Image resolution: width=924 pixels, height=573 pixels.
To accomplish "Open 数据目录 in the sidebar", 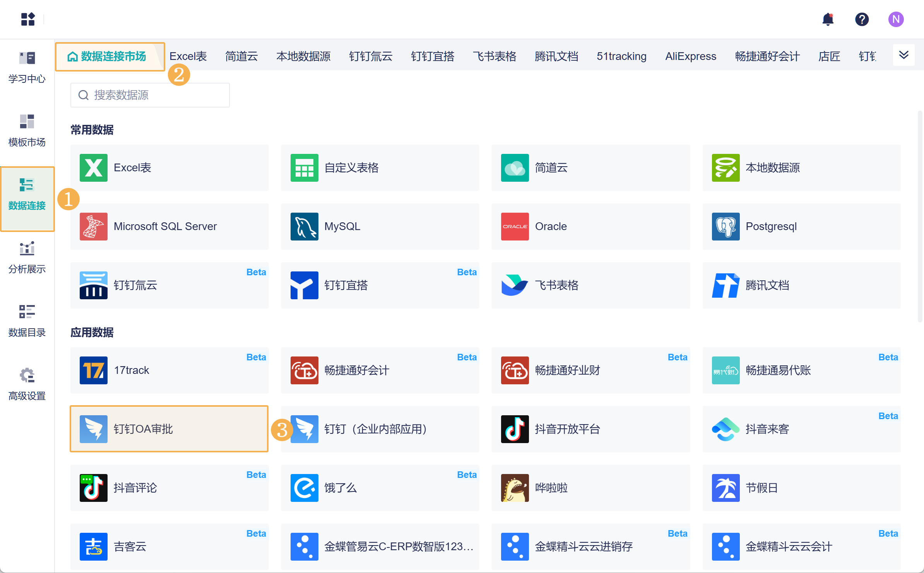I will click(x=27, y=321).
